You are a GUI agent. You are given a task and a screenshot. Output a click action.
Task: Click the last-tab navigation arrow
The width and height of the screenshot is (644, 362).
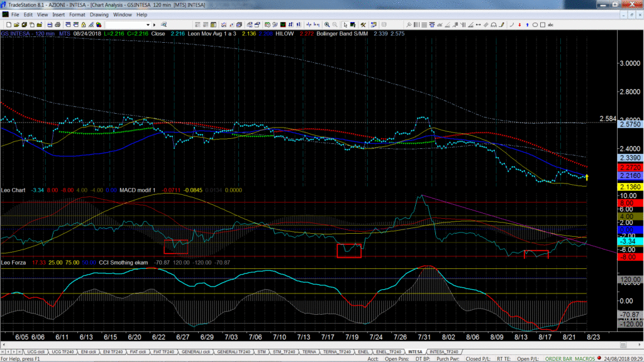pyautogui.click(x=19, y=352)
